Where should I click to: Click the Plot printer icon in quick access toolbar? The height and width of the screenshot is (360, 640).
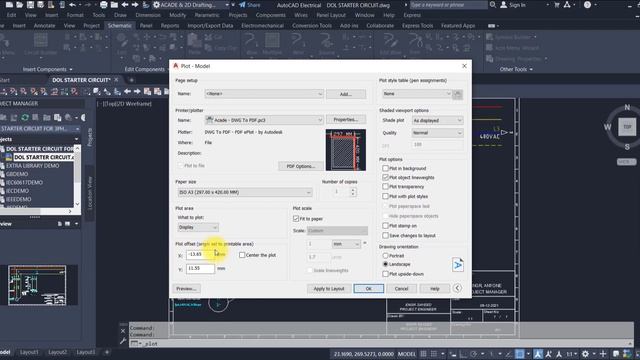[x=104, y=5]
